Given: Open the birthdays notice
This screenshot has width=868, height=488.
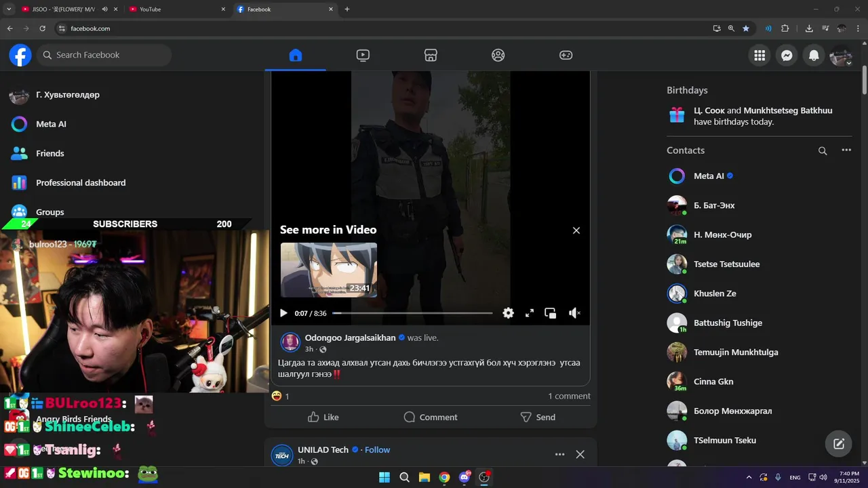Looking at the screenshot, I should click(759, 116).
